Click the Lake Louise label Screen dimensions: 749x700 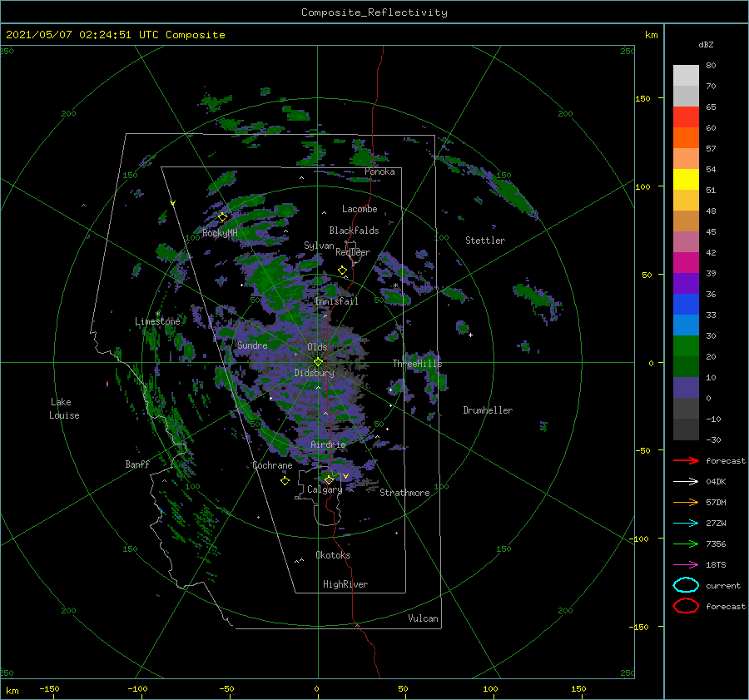(x=64, y=409)
